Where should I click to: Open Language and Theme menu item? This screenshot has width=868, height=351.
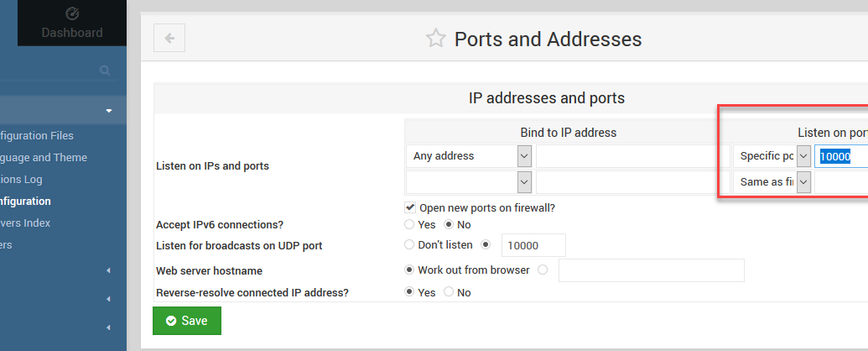pyautogui.click(x=44, y=158)
